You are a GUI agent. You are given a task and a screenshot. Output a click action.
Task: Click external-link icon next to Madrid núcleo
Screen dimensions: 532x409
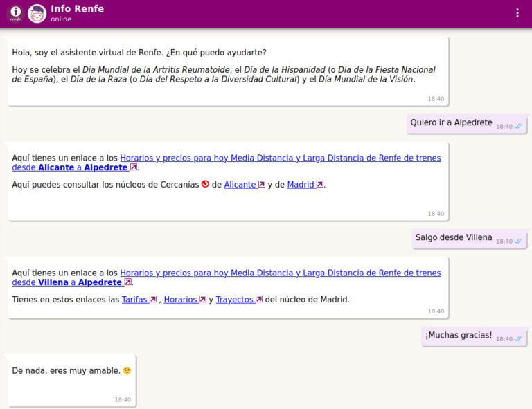[x=319, y=185]
